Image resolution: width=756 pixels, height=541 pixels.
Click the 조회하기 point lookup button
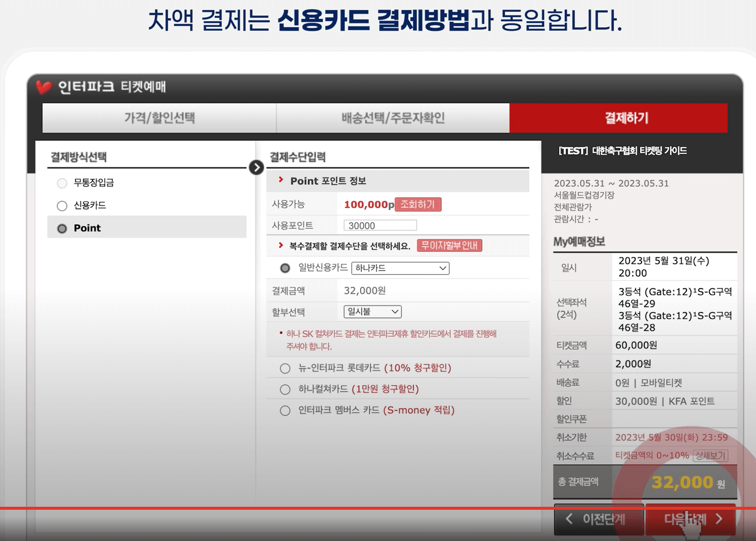click(419, 204)
